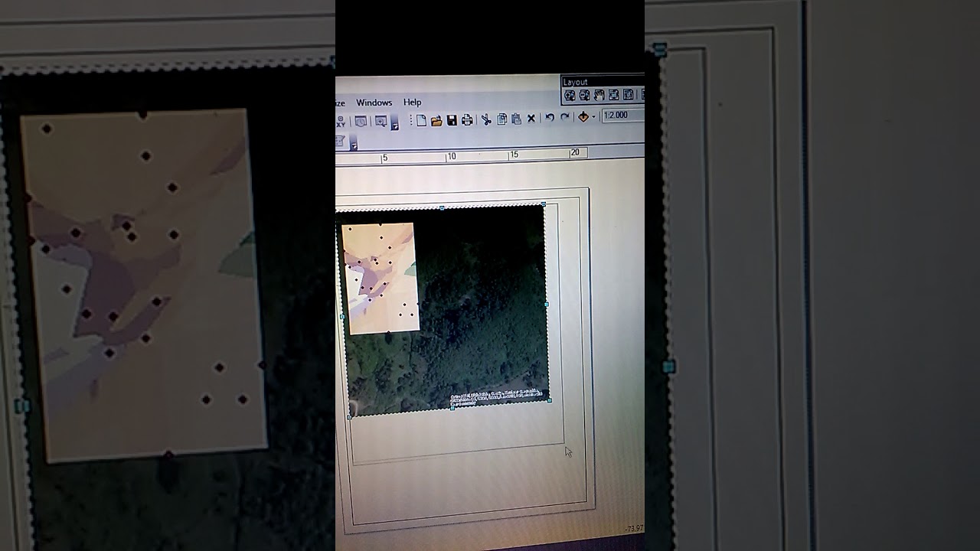Save the map with floppy icon
980x551 pixels.
(452, 120)
